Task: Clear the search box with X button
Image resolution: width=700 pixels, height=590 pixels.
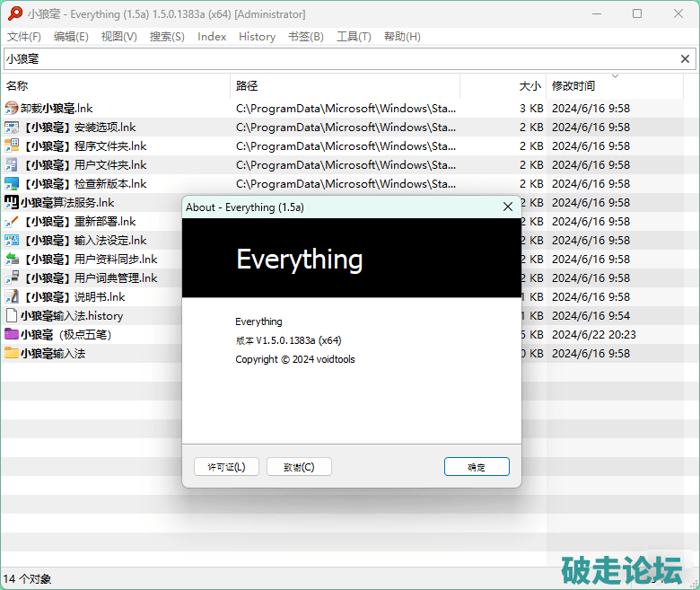Action: coord(685,59)
